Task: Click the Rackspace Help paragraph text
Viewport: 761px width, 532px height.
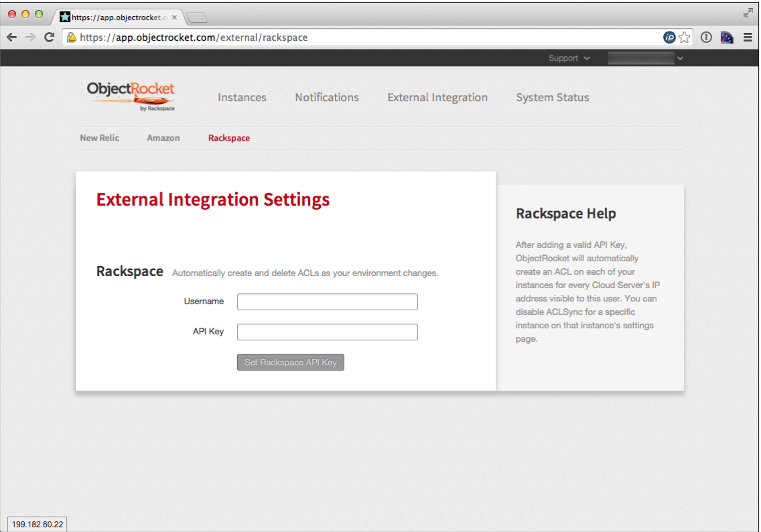Action: pyautogui.click(x=587, y=291)
